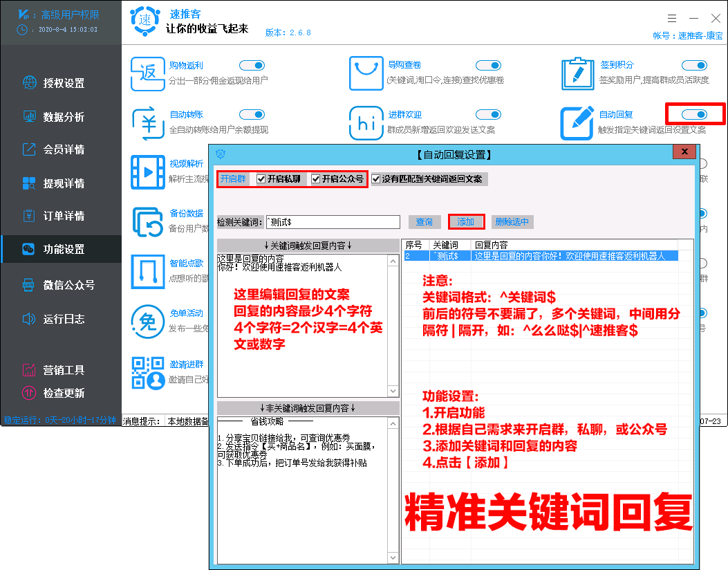This screenshot has width=728, height=570.
Task: Toggle the 进群欢迎 switch
Action: click(x=488, y=114)
